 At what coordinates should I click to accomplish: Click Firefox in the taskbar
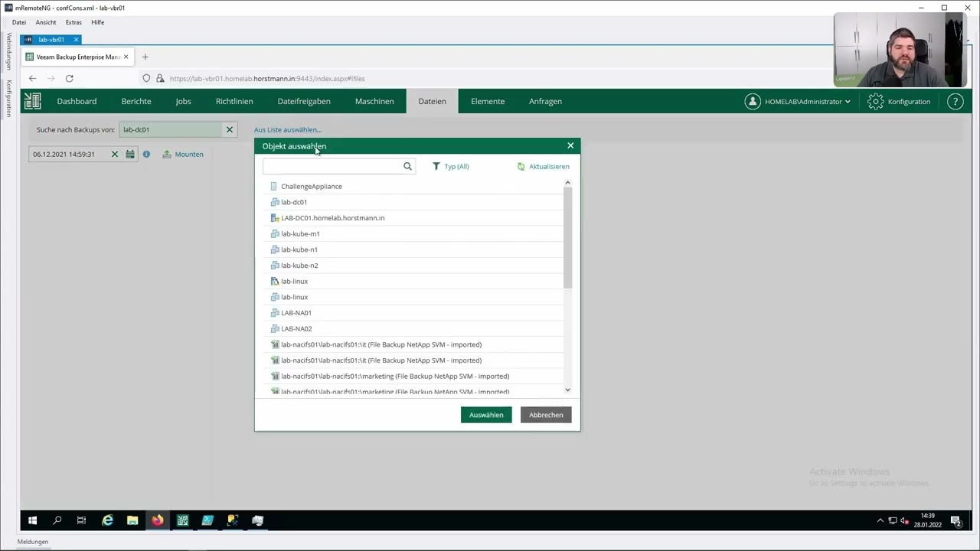click(157, 520)
